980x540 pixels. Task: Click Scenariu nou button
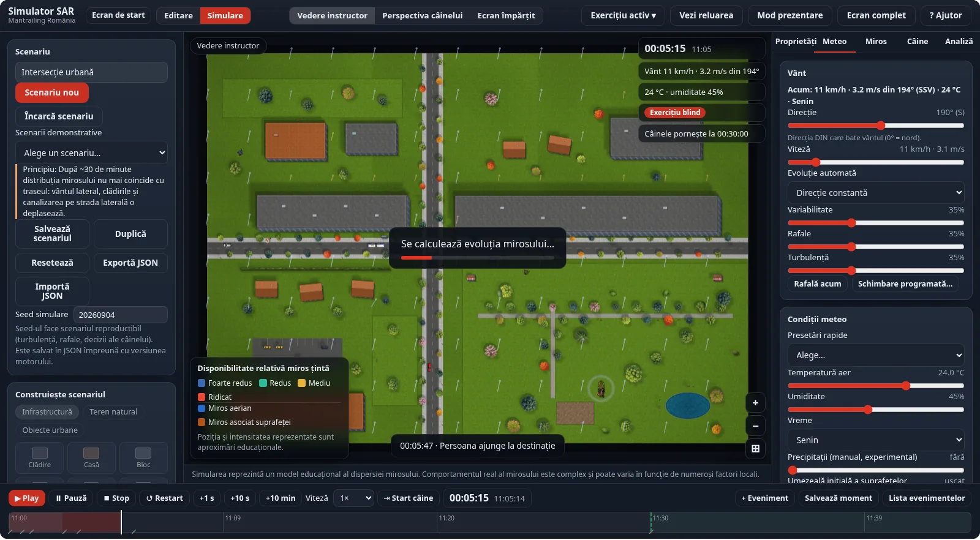click(x=51, y=92)
